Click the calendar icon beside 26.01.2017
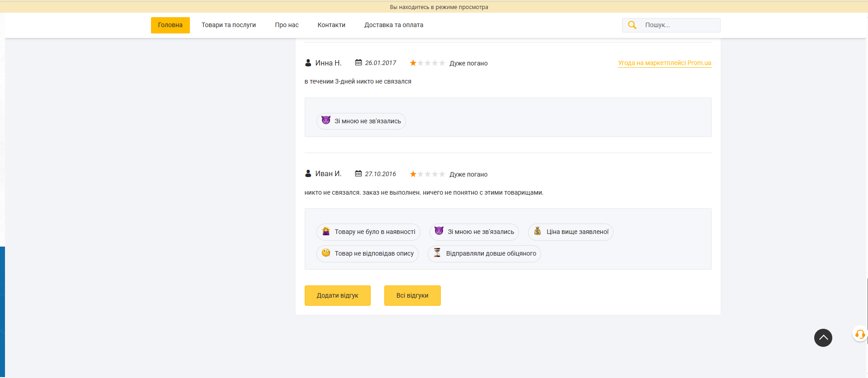Screen dimensions: 868x378 point(359,63)
